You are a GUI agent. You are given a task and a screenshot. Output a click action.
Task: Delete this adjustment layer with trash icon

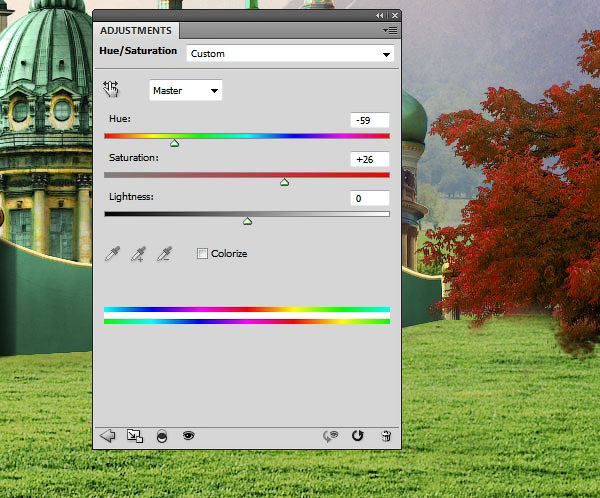click(386, 435)
